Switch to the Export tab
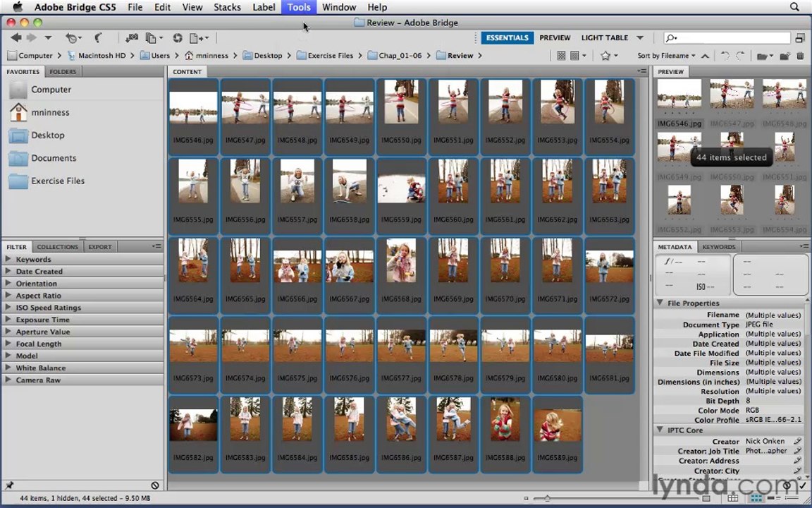The image size is (812, 508). point(100,247)
